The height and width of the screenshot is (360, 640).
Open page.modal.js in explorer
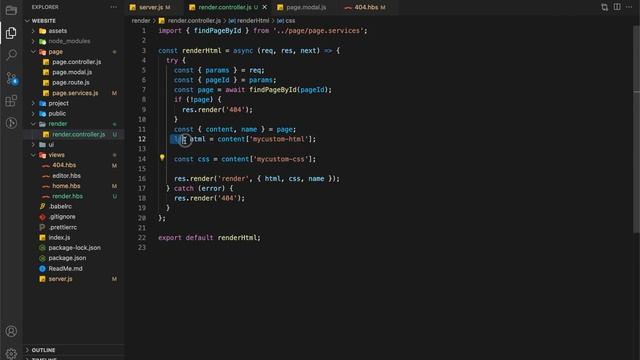(x=73, y=72)
